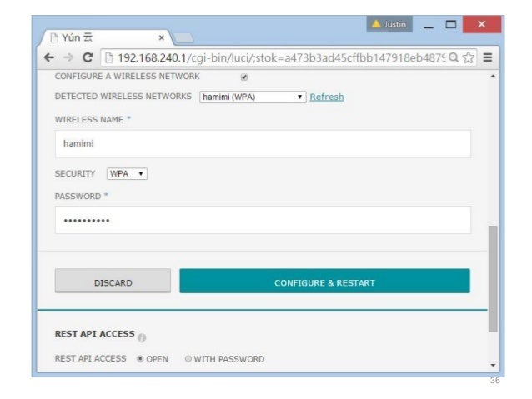532x399 pixels.
Task: Uncheck Configure a Wireless Network checkbox
Action: pos(244,77)
